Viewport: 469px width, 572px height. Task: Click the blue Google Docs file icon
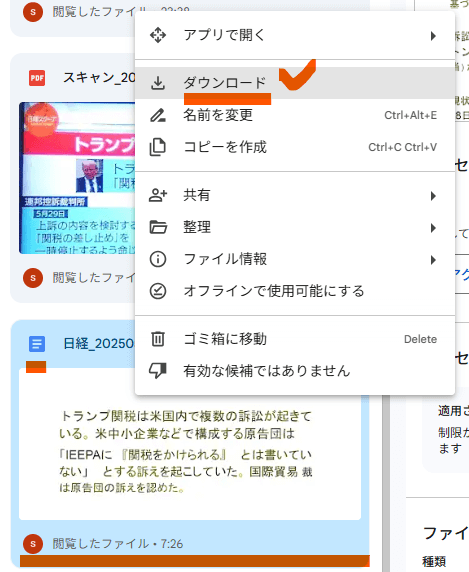(37, 344)
